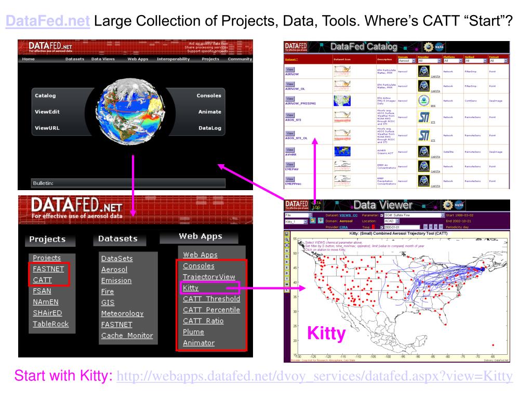
Task: Open the SO4f Sulfate Fine parameter dropdown
Action: pyautogui.click(x=414, y=215)
